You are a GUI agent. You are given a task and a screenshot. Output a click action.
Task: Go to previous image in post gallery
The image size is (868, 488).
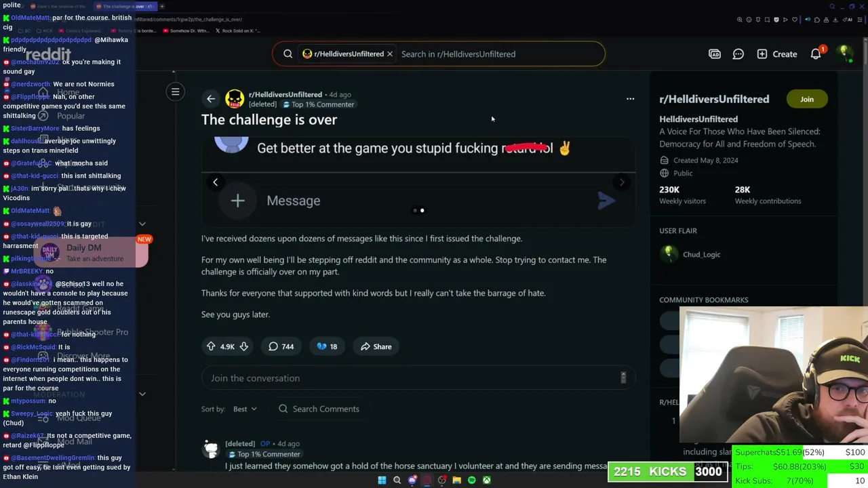click(215, 182)
